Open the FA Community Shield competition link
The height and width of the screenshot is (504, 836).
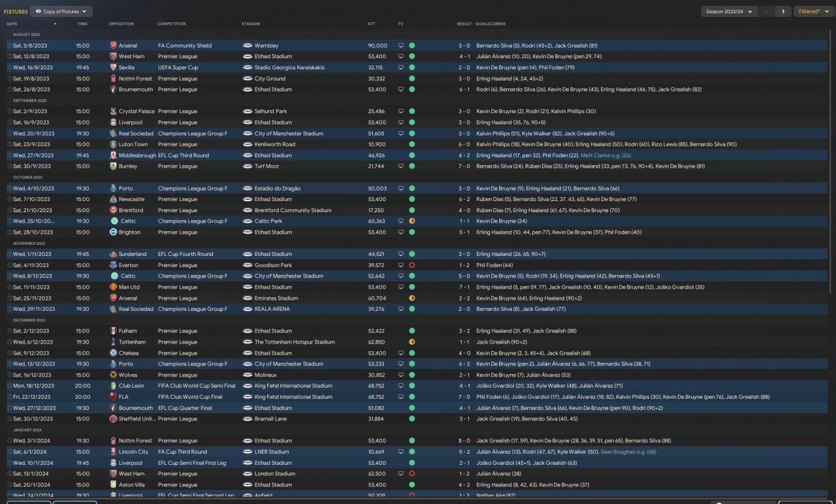(x=185, y=46)
